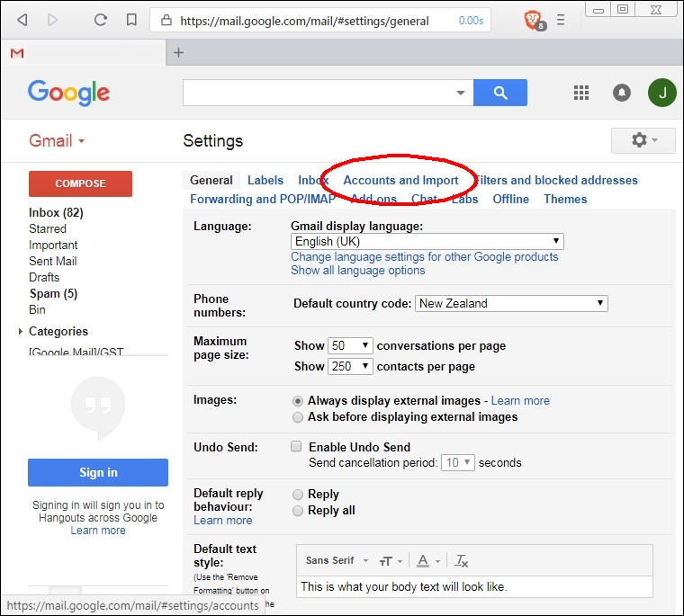684x616 pixels.
Task: Open the text colour A icon
Action: [427, 560]
